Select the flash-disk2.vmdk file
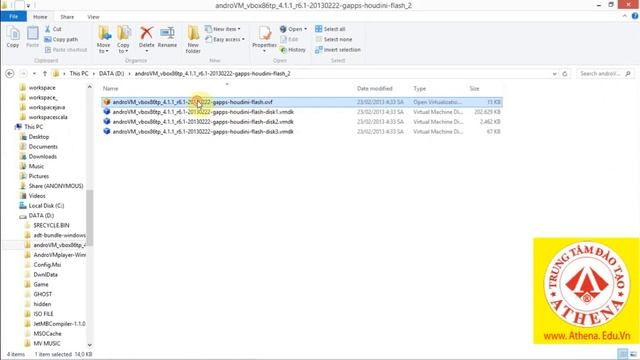 tap(302, 122)
